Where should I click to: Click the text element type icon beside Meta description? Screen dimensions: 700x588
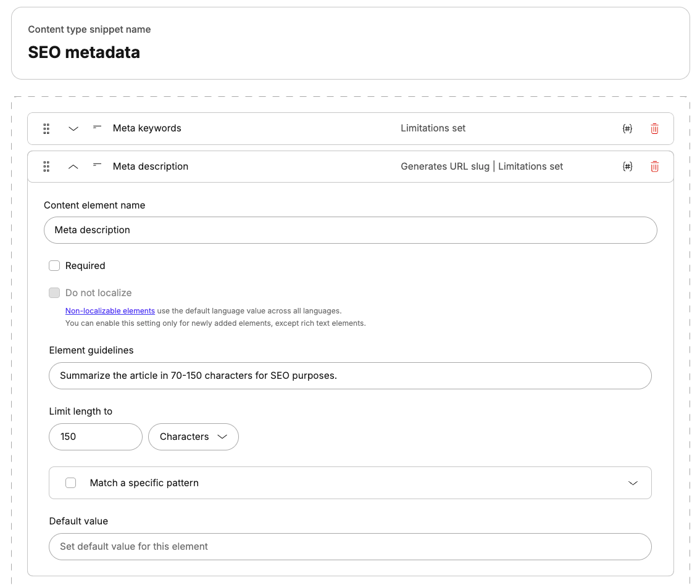tap(96, 167)
